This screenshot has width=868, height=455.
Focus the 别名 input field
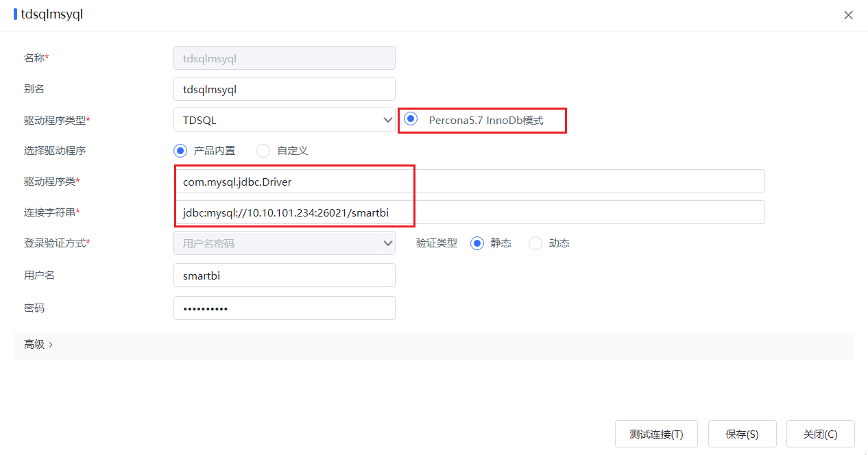(x=285, y=89)
